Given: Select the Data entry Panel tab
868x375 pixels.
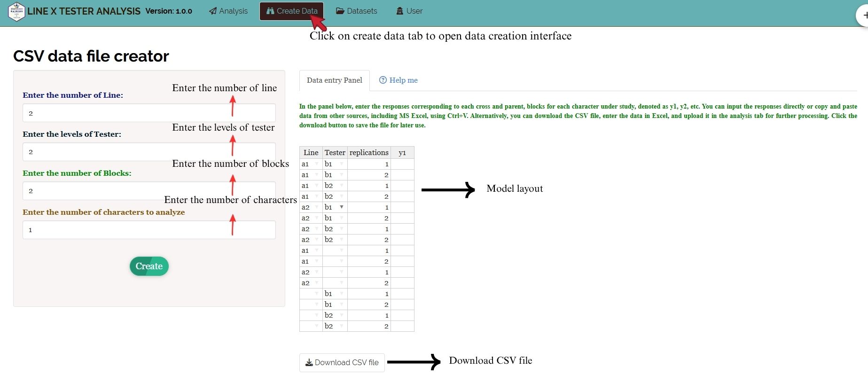Looking at the screenshot, I should 335,80.
